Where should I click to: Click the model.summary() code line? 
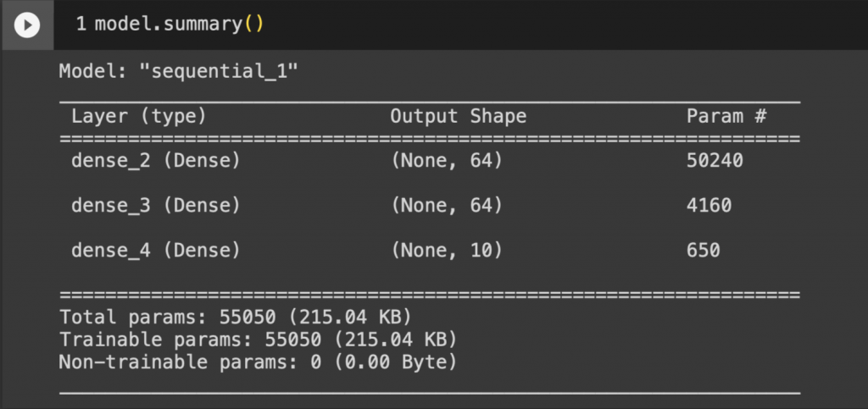click(180, 25)
